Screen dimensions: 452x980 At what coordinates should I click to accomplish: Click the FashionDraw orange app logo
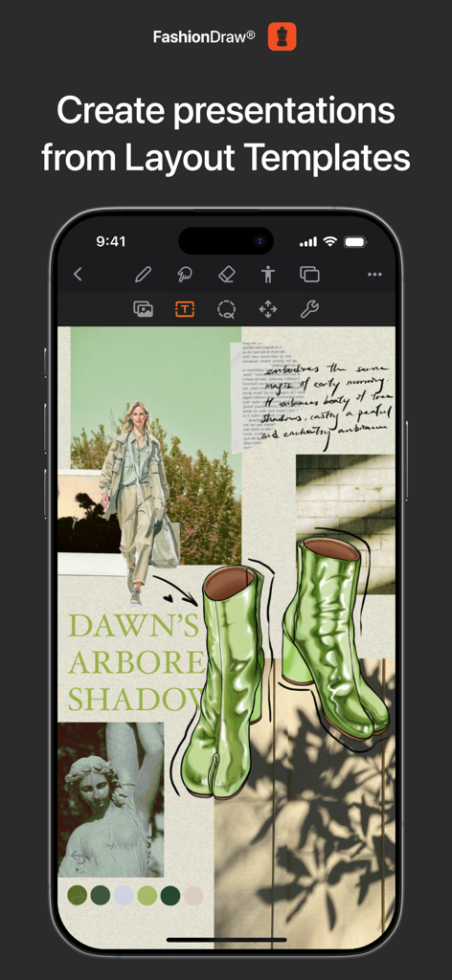point(282,36)
